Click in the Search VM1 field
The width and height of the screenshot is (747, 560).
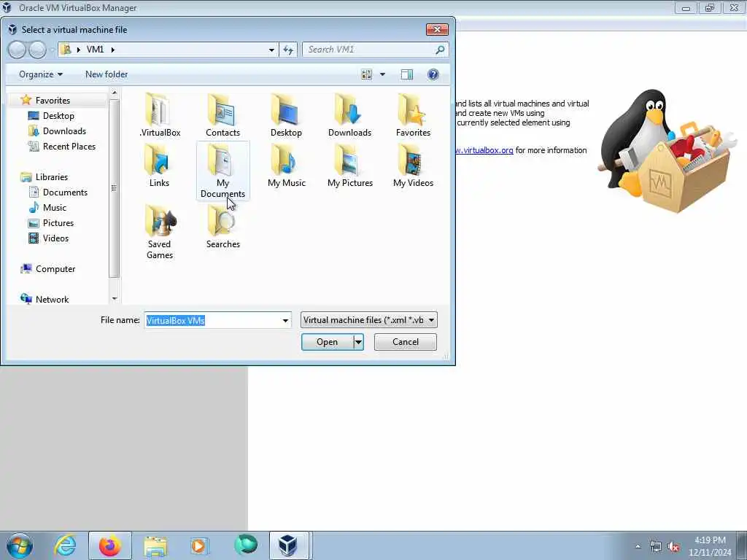tap(369, 50)
